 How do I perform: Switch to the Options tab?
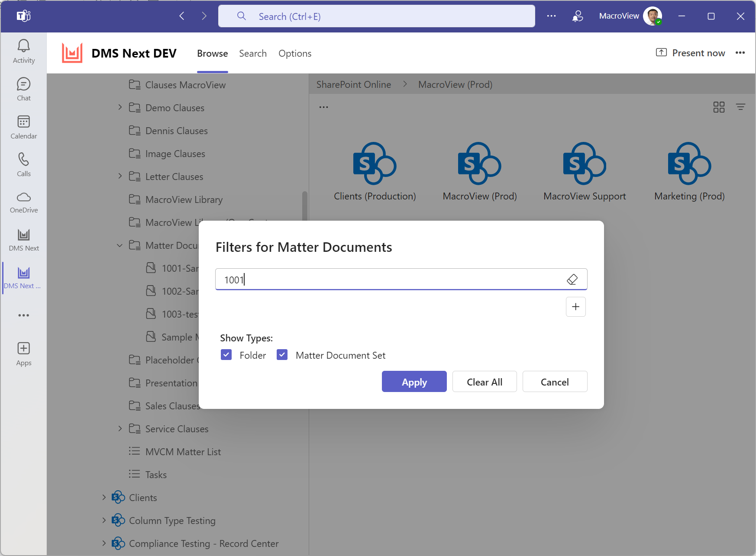295,53
